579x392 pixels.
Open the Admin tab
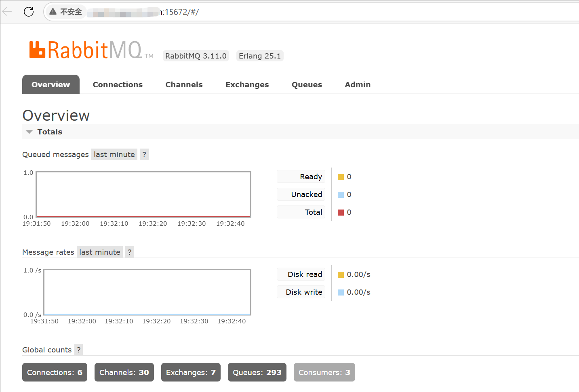[358, 84]
